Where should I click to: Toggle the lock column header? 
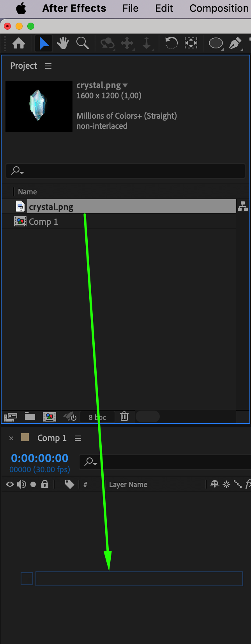coord(45,484)
